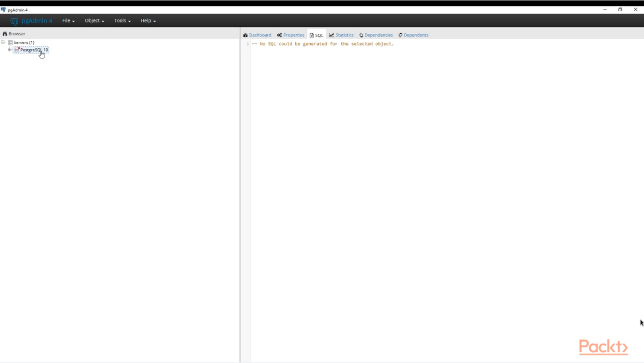Switch to the Dependents tab

[x=413, y=35]
